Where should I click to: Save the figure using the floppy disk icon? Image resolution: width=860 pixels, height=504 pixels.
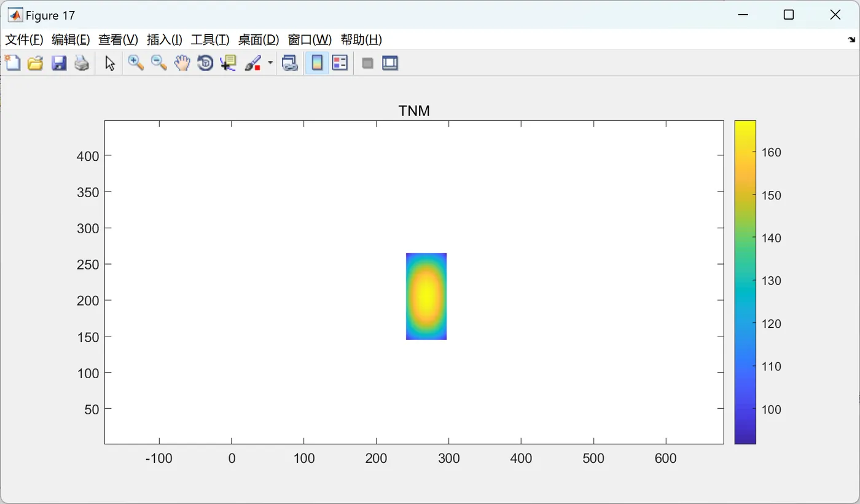tap(59, 63)
